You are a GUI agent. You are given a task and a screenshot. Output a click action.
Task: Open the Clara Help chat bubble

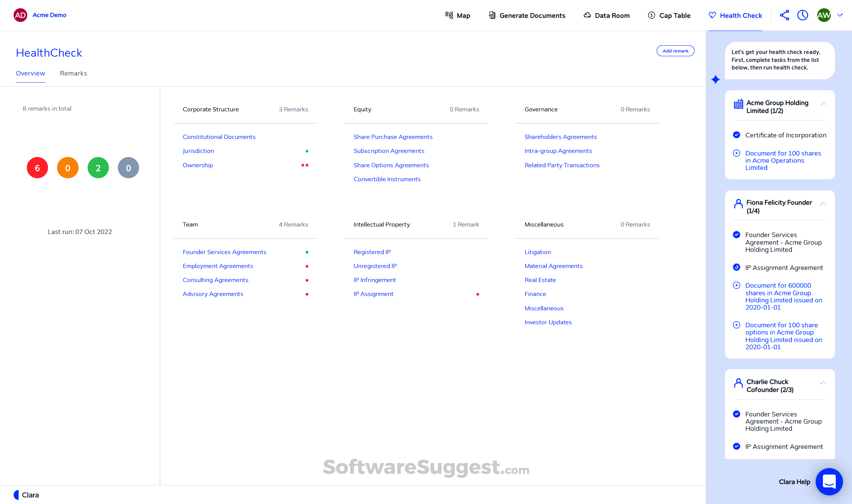click(x=829, y=481)
